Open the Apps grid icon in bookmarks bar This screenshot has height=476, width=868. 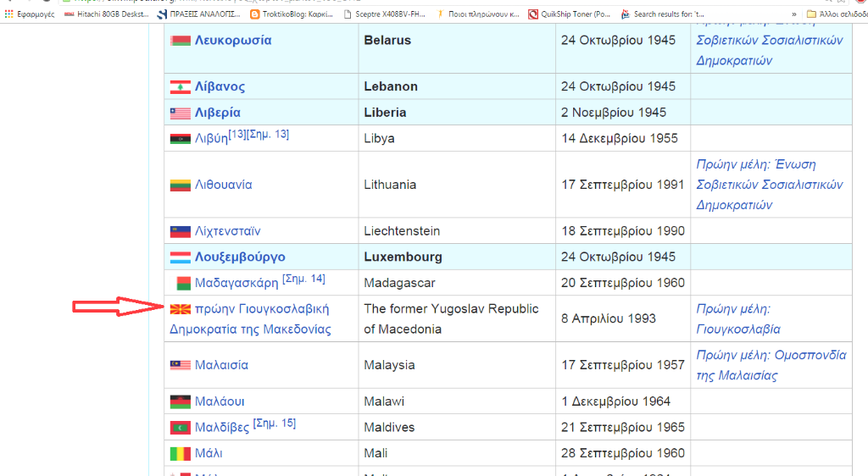(x=8, y=14)
